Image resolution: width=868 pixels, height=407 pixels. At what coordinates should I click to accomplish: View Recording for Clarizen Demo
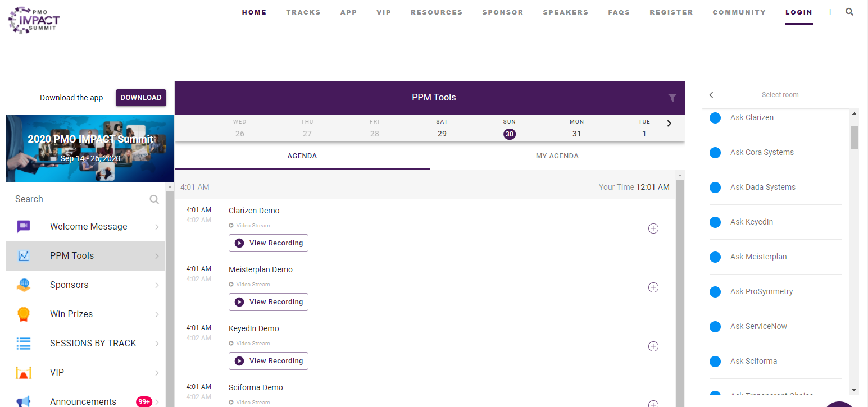pyautogui.click(x=269, y=243)
